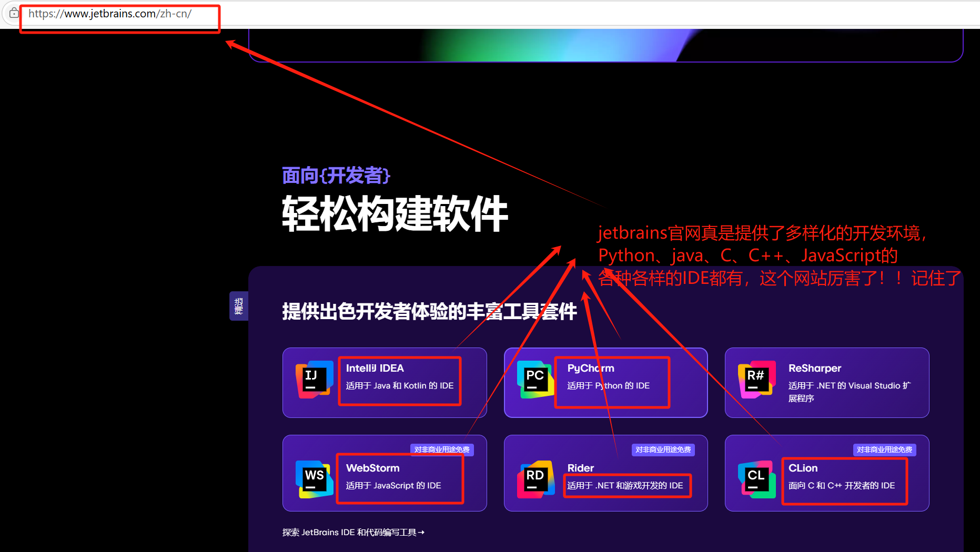
Task: Click the gradient banner at the page top
Action: (605, 45)
